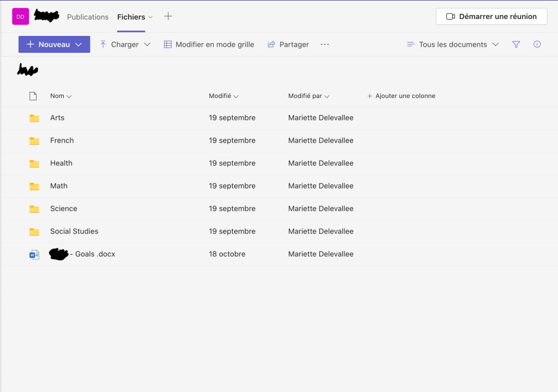Click Modifier en mode grille

209,45
